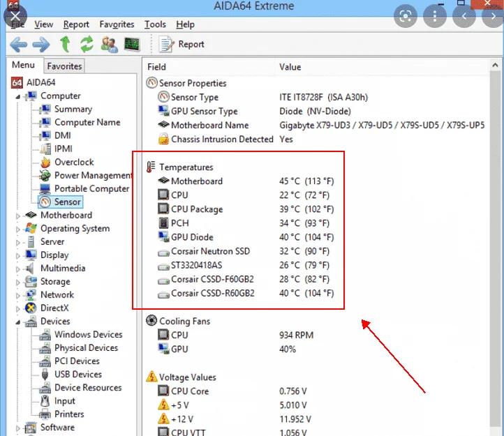Open the Favorites menu
This screenshot has height=436, width=504.
117,24
